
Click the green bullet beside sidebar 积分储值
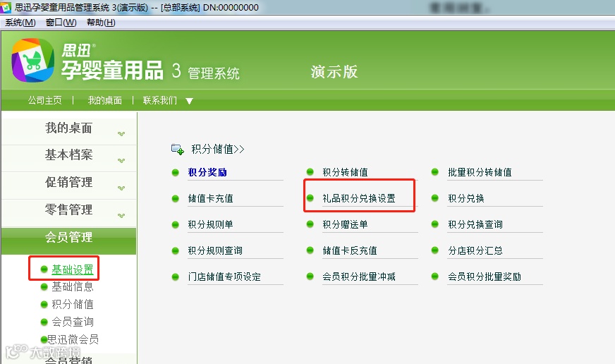point(44,304)
